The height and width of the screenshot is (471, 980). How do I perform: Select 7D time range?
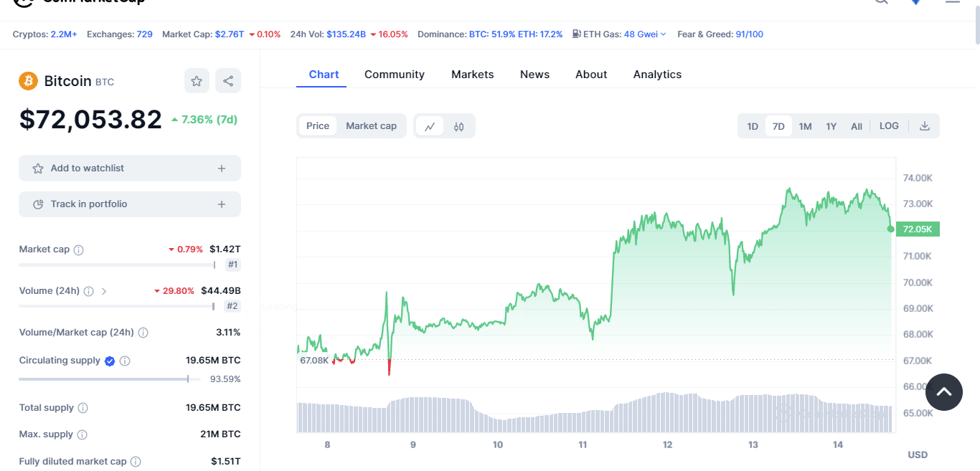778,126
